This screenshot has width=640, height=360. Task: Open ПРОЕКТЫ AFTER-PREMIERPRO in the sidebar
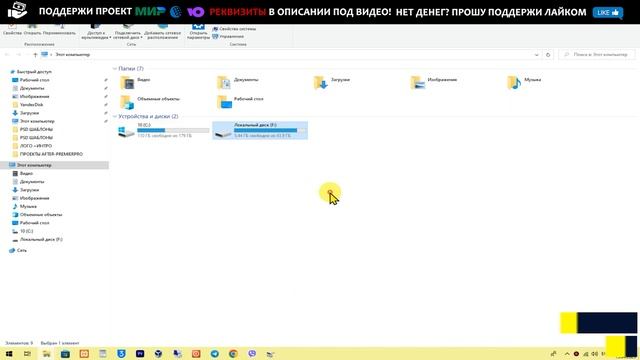click(47, 154)
